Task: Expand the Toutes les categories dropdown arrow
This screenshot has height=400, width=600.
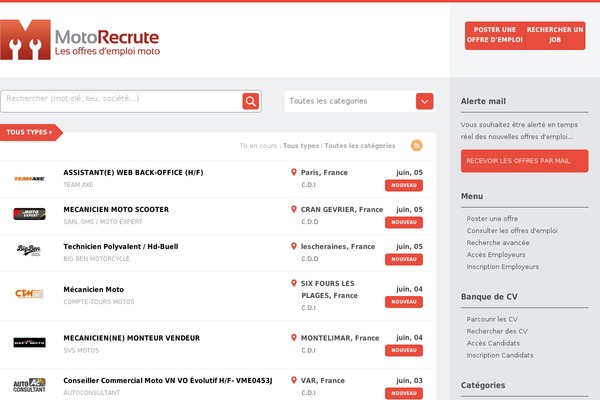Action: tap(425, 101)
